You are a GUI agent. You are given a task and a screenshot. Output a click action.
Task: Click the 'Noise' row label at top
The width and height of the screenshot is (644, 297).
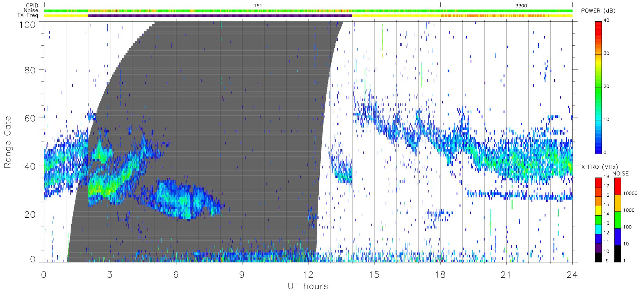point(31,10)
